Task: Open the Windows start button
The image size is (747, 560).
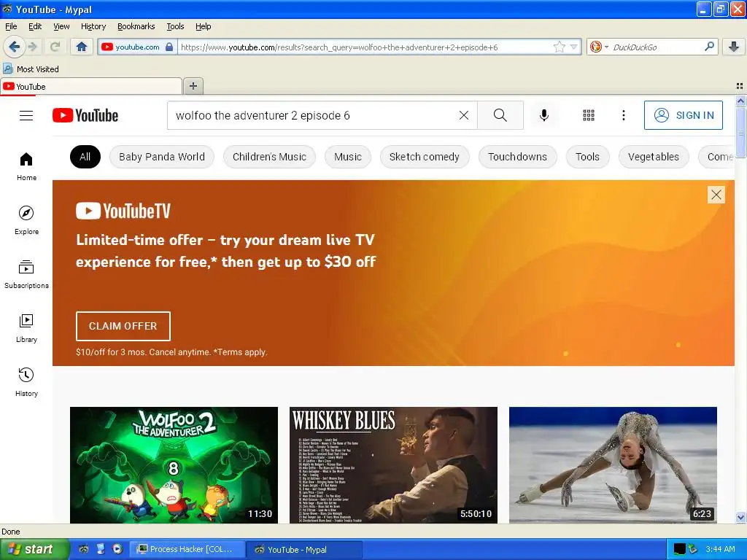Action: click(x=34, y=550)
